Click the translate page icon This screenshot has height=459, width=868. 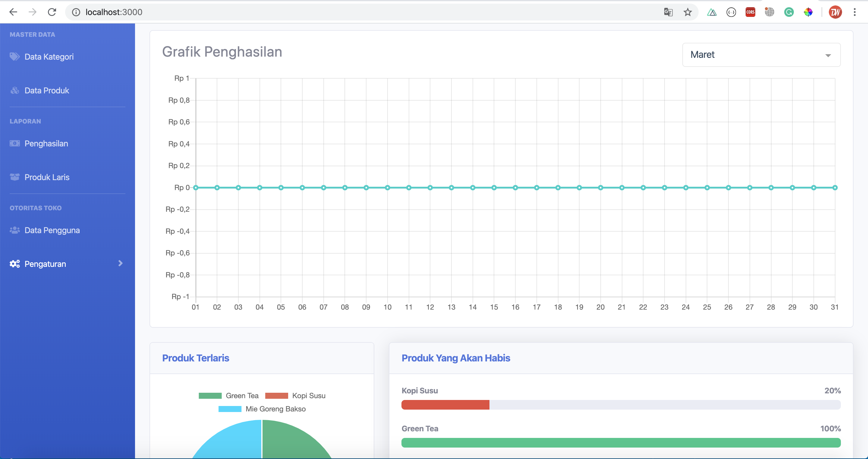pos(668,12)
